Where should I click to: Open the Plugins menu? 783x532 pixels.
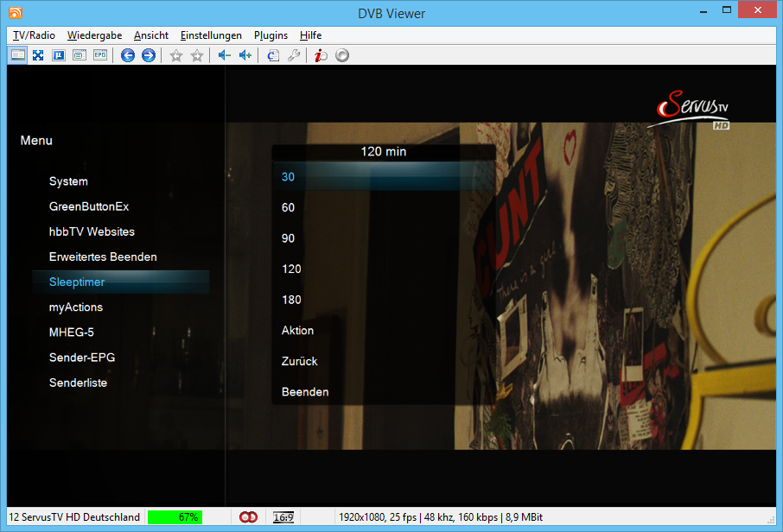(271, 35)
